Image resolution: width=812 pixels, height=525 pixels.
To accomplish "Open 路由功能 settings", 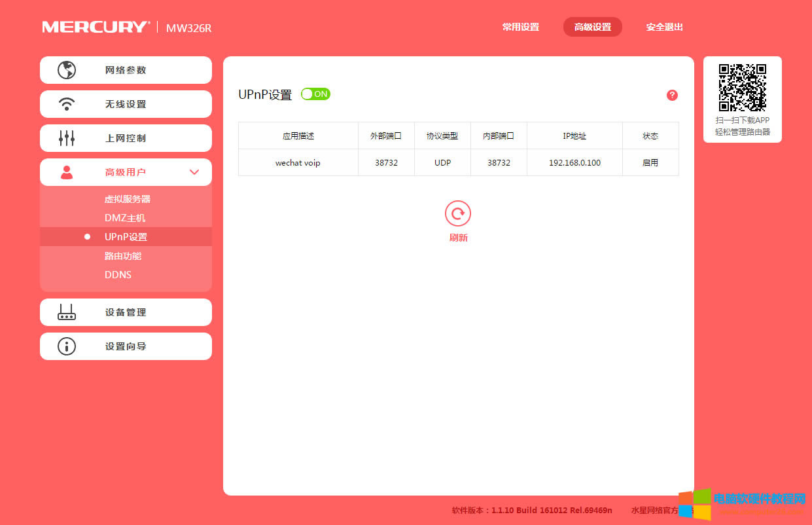I will [122, 255].
